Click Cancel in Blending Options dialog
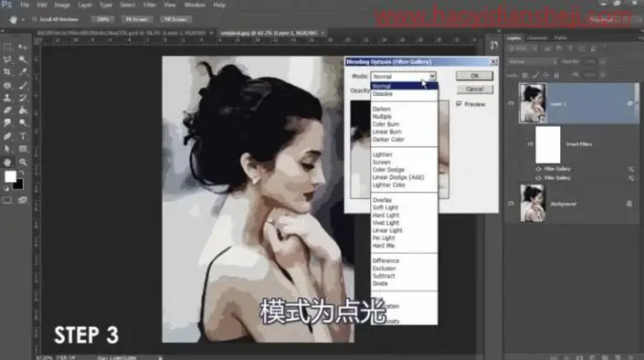The image size is (644, 360). (x=474, y=89)
